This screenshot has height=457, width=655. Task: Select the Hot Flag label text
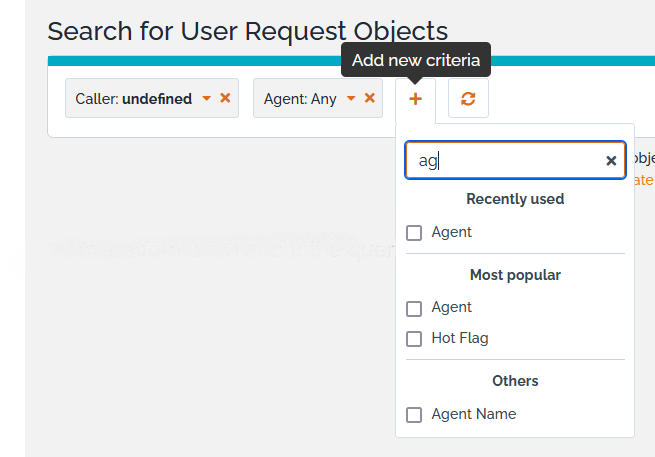point(460,338)
